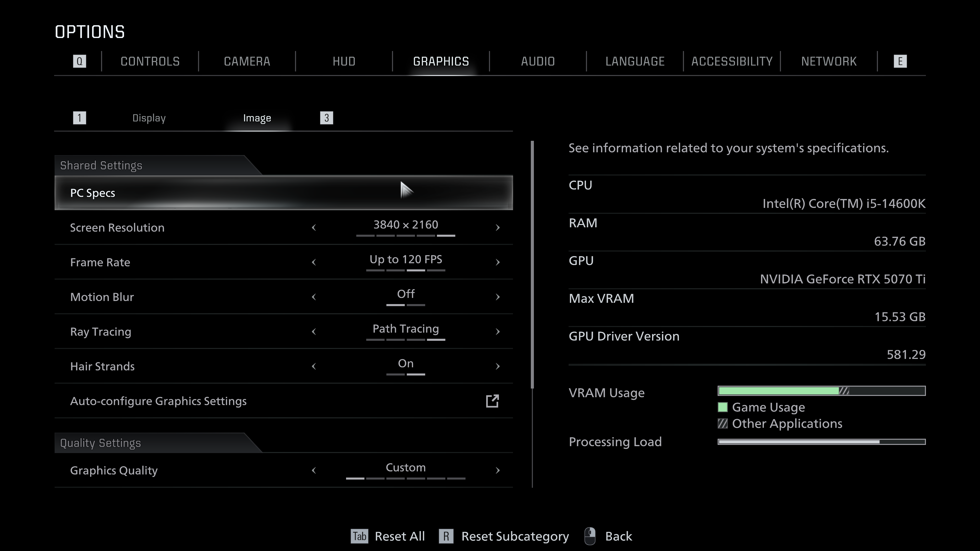Image resolution: width=980 pixels, height=551 pixels.
Task: Click the Q key previous-tab icon
Action: 80,61
